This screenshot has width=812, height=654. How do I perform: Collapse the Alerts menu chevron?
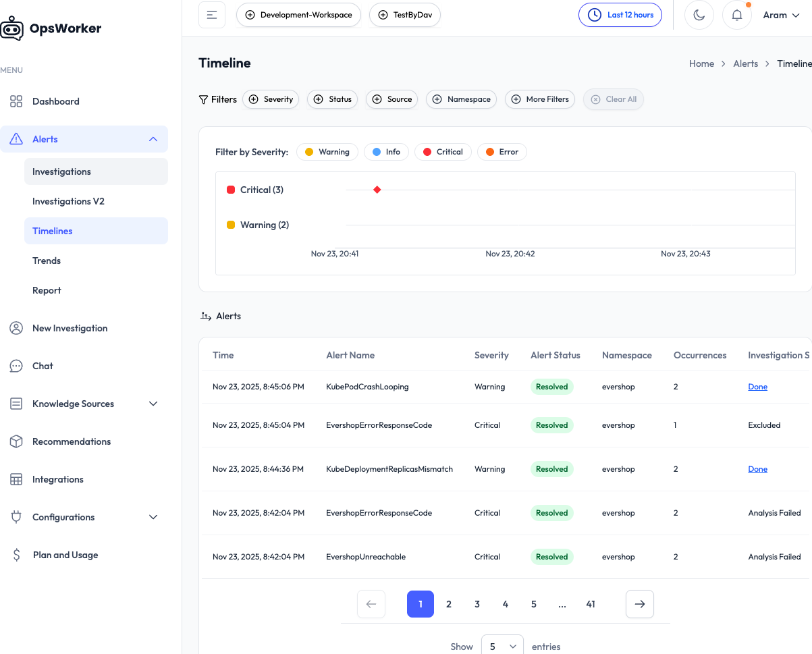tap(153, 139)
